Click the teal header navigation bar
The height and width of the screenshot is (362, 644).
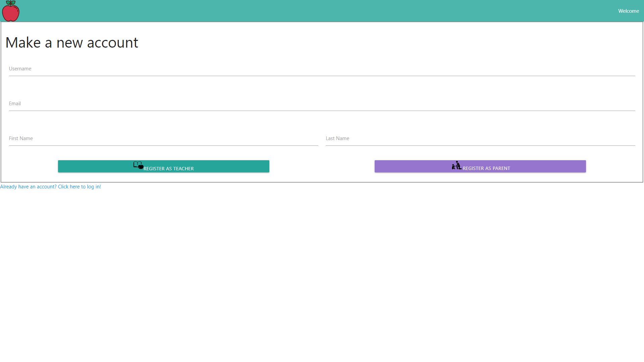coord(322,11)
